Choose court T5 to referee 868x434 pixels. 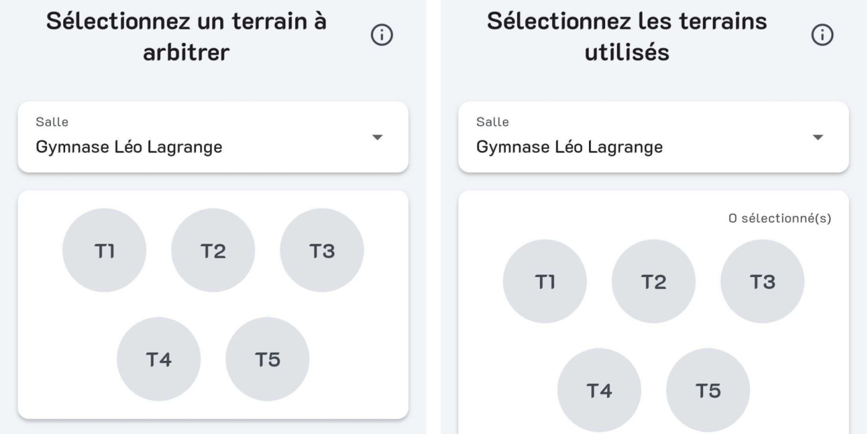pyautogui.click(x=267, y=359)
